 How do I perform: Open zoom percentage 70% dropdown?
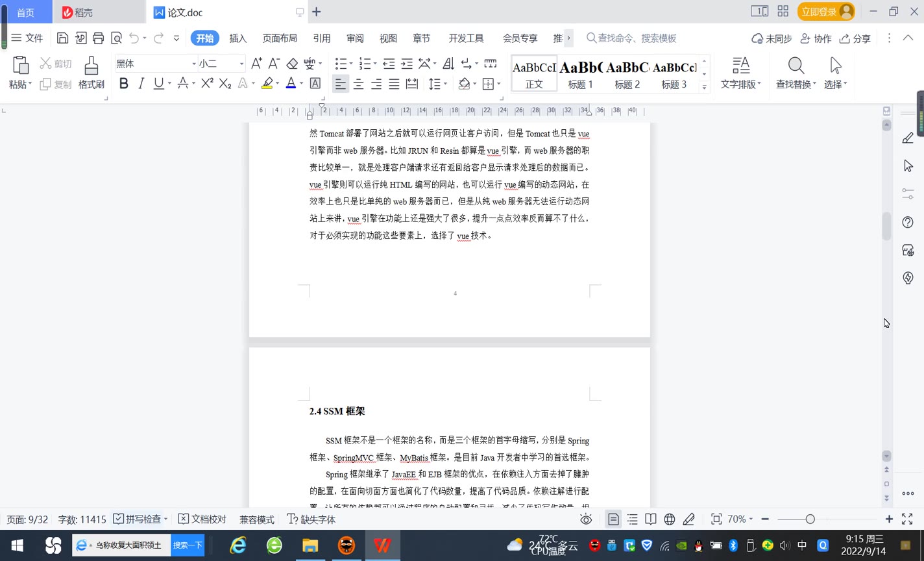tap(740, 519)
